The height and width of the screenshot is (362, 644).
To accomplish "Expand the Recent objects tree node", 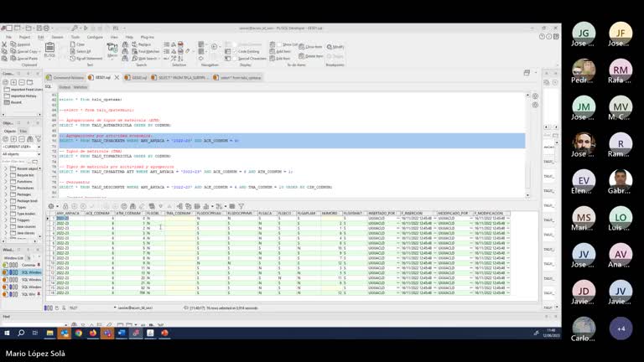I will pos(6,168).
